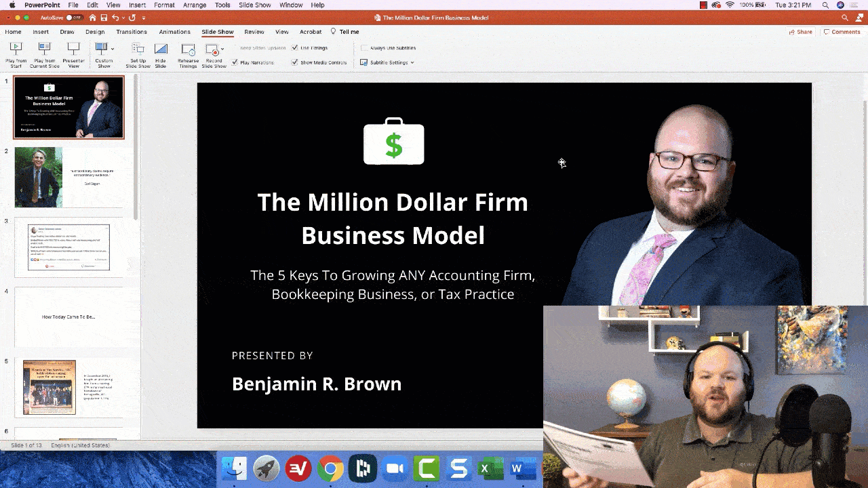Open the Comments pane button
The width and height of the screenshot is (868, 488).
coord(842,32)
